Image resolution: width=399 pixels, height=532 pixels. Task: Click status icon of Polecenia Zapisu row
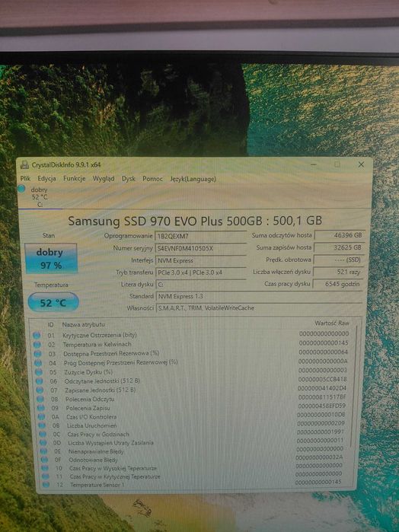[x=41, y=408]
